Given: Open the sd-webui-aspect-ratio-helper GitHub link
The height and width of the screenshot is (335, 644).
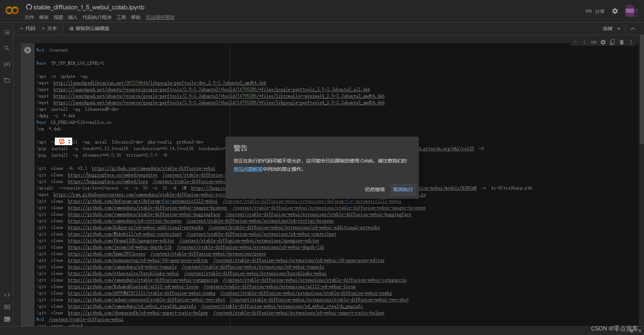Looking at the screenshot, I should 138,313.
